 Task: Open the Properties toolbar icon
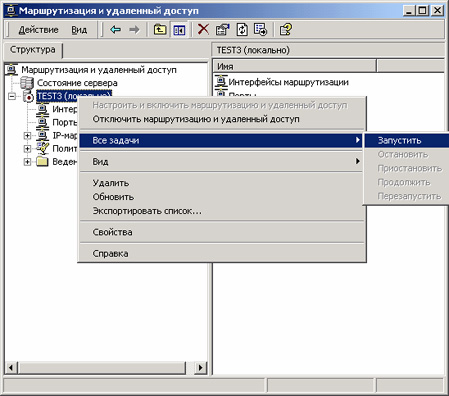[223, 30]
